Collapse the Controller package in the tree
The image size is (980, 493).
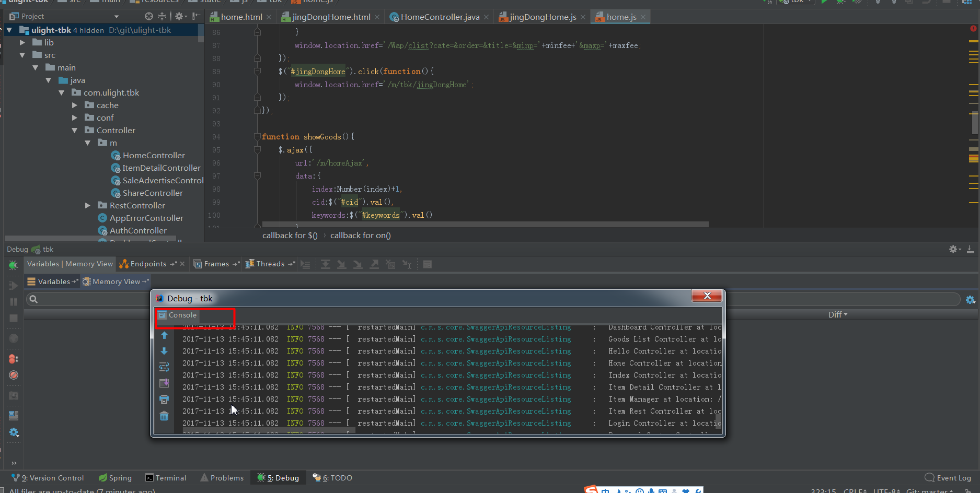click(x=75, y=130)
